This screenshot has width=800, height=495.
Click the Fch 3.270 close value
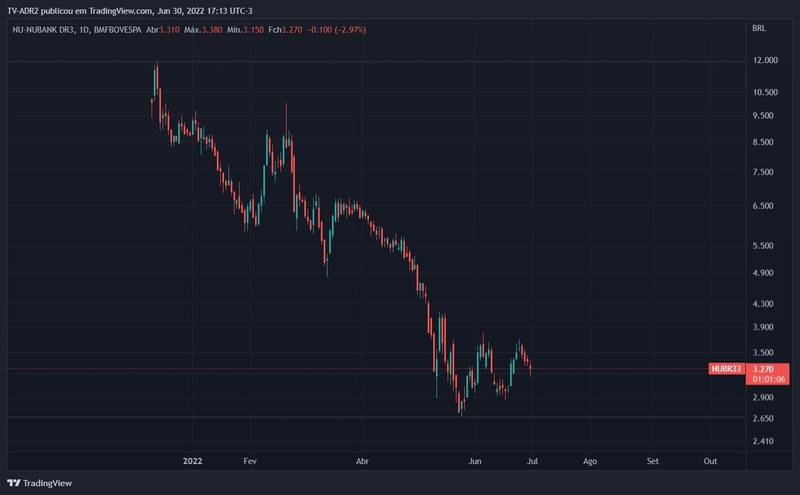click(x=285, y=30)
